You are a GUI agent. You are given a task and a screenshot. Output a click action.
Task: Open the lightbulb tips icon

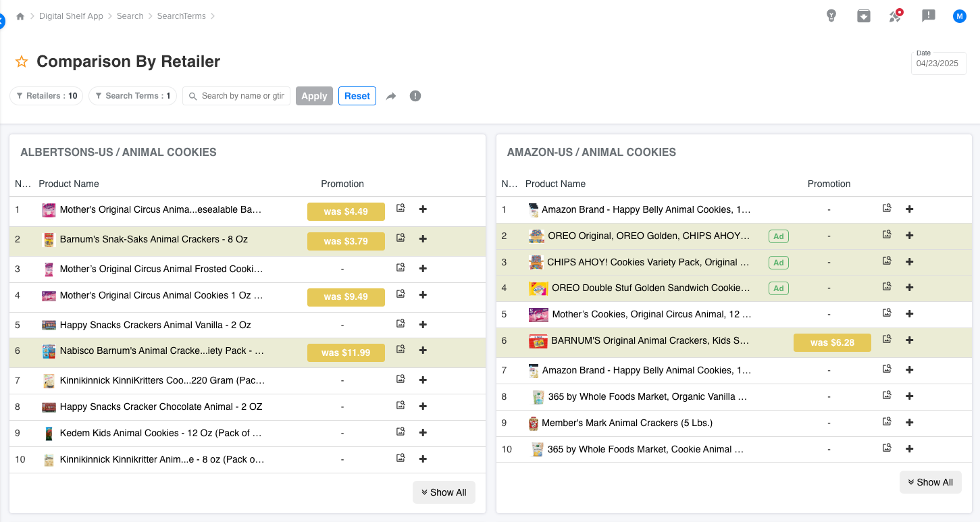831,16
